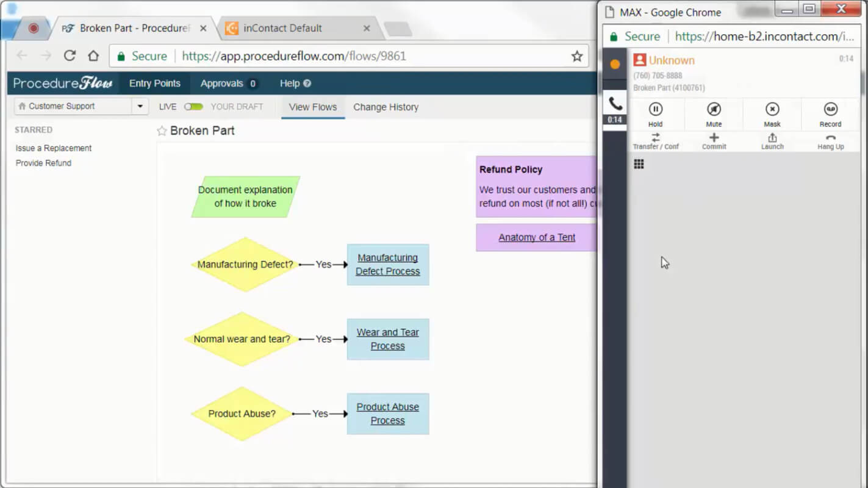Click the ProcedureFlow logo
868x488 pixels.
(x=63, y=84)
